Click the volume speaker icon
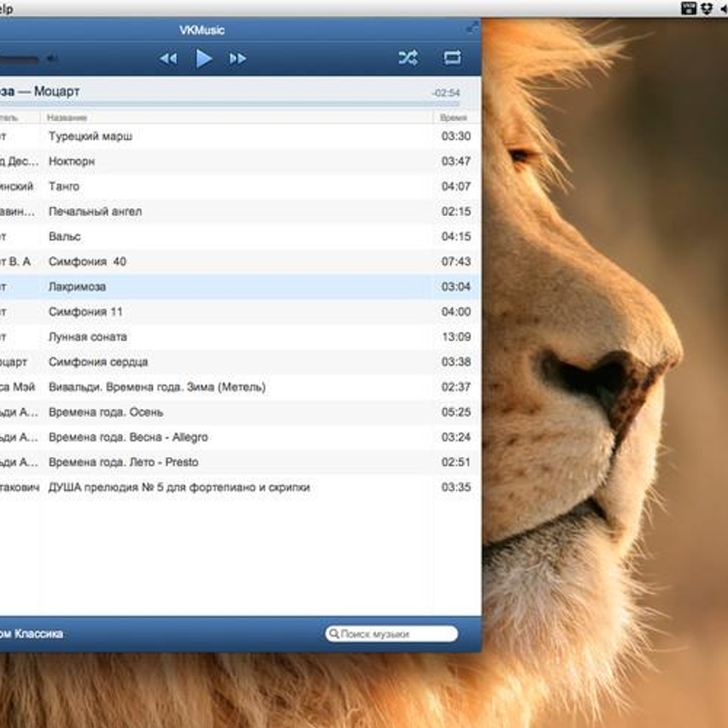Screen dimensions: 728x728 [x=52, y=59]
